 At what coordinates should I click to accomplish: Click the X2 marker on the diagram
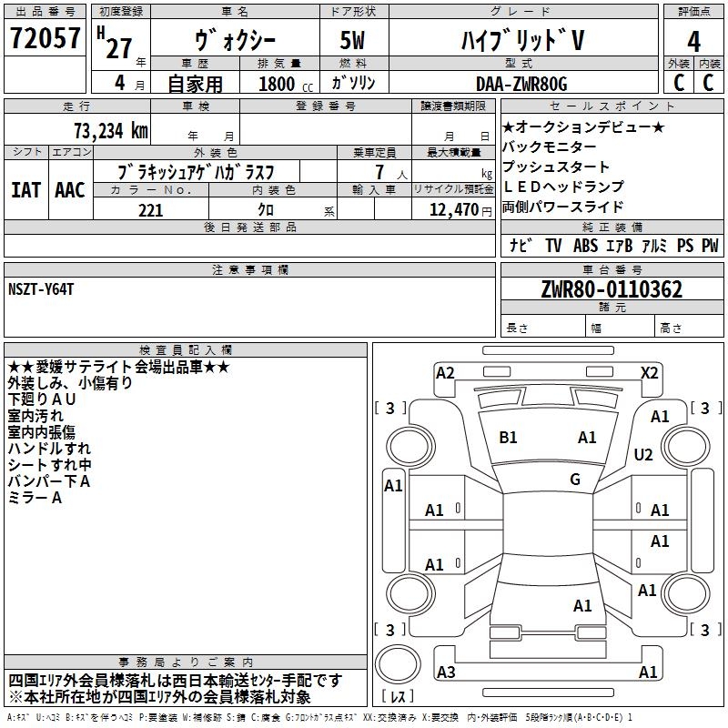(x=649, y=372)
